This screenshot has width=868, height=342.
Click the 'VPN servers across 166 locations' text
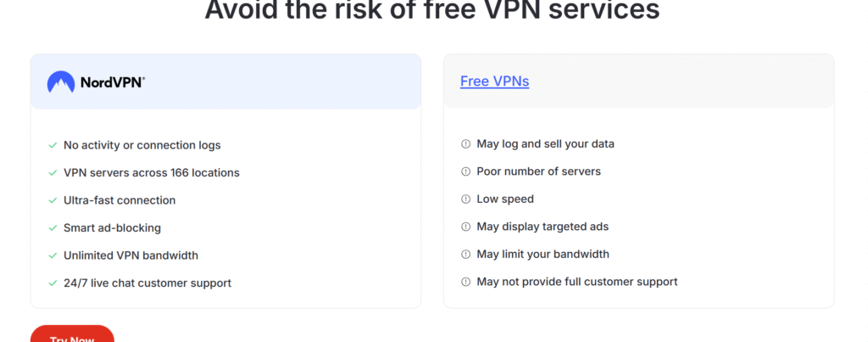pyautogui.click(x=152, y=172)
